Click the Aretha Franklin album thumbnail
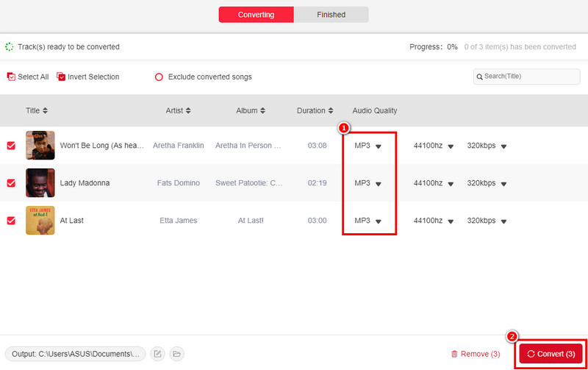 (x=40, y=145)
